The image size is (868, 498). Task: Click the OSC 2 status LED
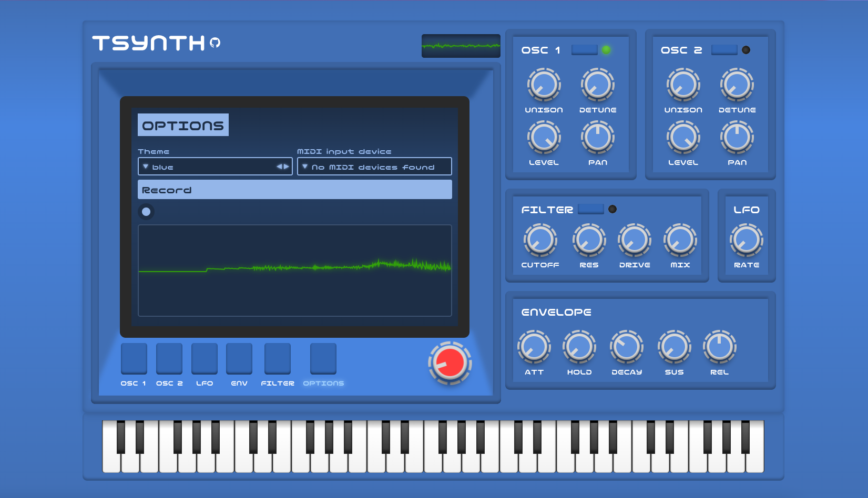click(746, 50)
